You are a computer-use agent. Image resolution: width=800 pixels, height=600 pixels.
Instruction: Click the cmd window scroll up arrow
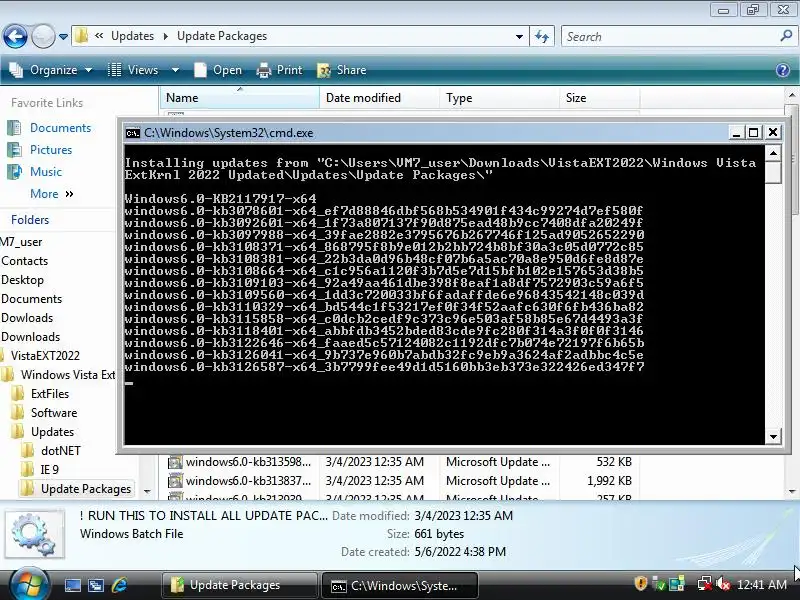pos(773,153)
